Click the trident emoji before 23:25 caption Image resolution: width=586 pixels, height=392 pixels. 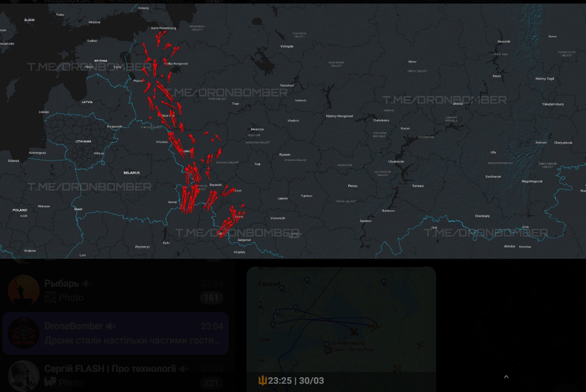(262, 381)
